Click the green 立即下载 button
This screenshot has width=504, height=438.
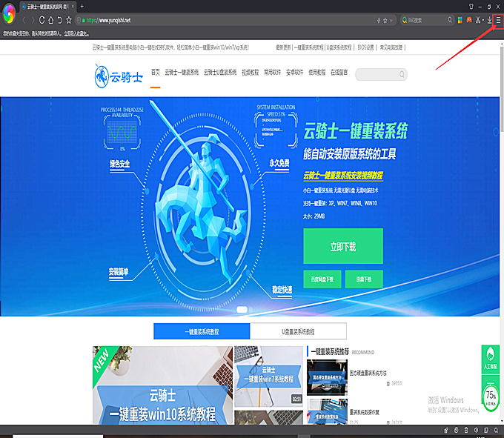pyautogui.click(x=343, y=246)
